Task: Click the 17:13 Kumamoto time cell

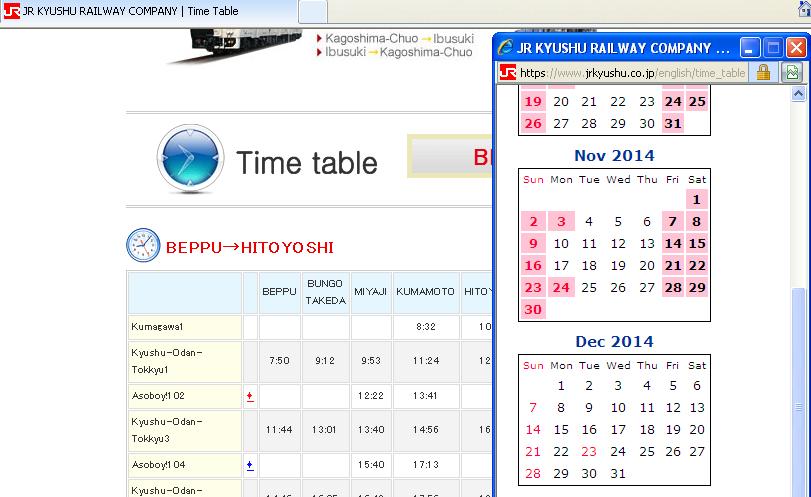Action: [x=426, y=465]
